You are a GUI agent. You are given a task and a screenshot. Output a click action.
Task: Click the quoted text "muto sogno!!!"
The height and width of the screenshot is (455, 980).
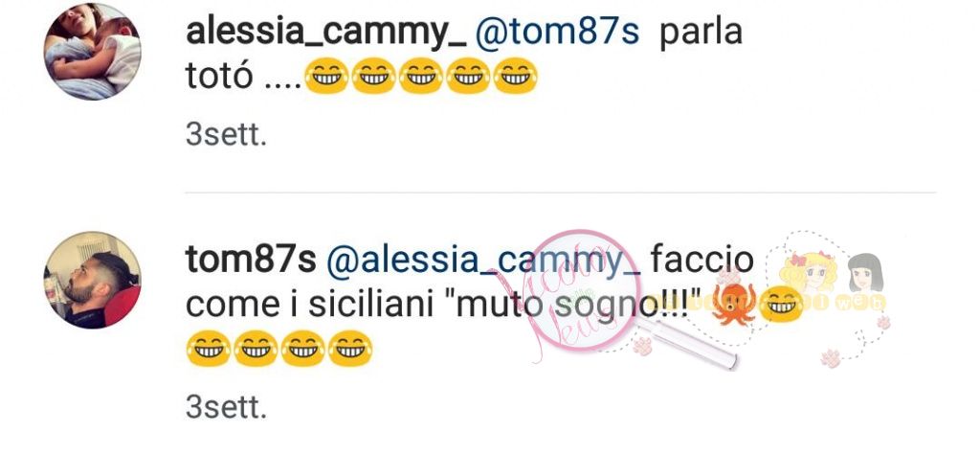pos(572,305)
